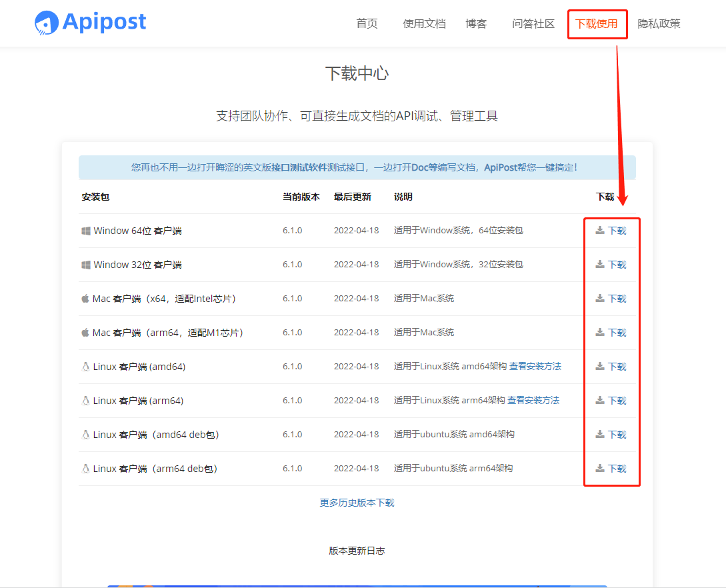
Task: Click the 下载中心 page title
Action: (x=357, y=73)
